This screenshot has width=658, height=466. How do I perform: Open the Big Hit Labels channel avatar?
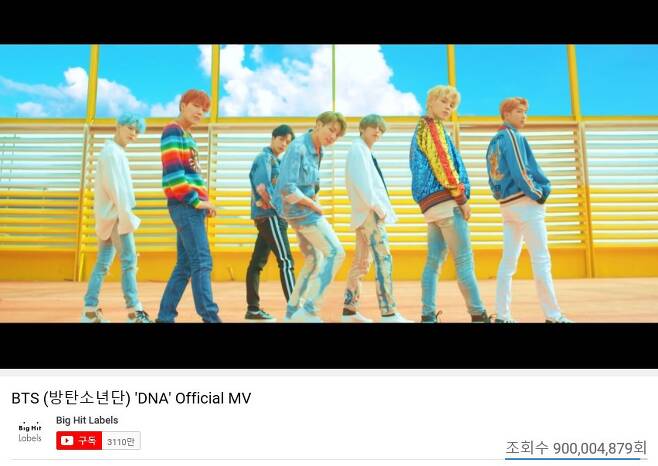(x=30, y=432)
